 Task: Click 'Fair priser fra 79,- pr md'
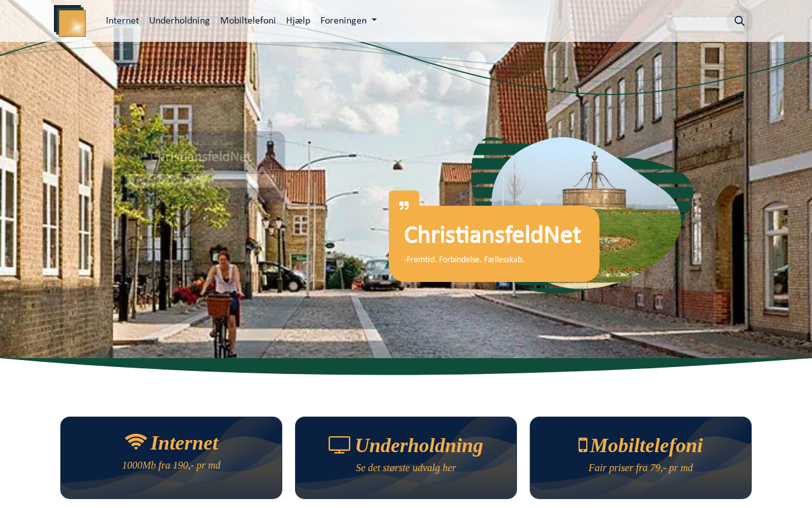(x=641, y=468)
